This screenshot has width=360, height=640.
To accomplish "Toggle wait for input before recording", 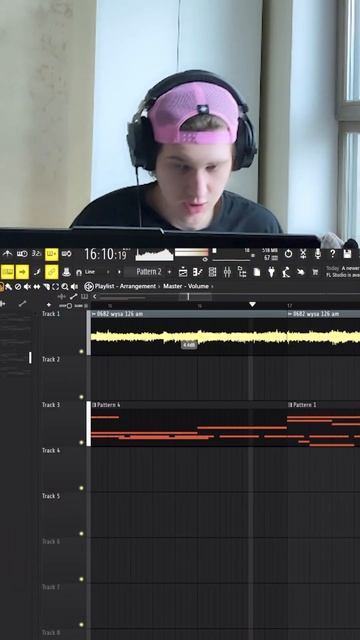I will [22, 254].
